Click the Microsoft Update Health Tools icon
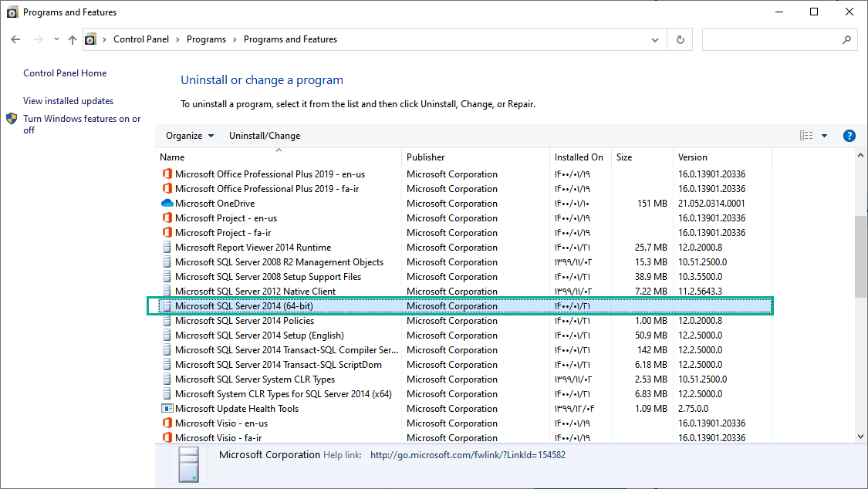The width and height of the screenshot is (868, 489). [167, 408]
